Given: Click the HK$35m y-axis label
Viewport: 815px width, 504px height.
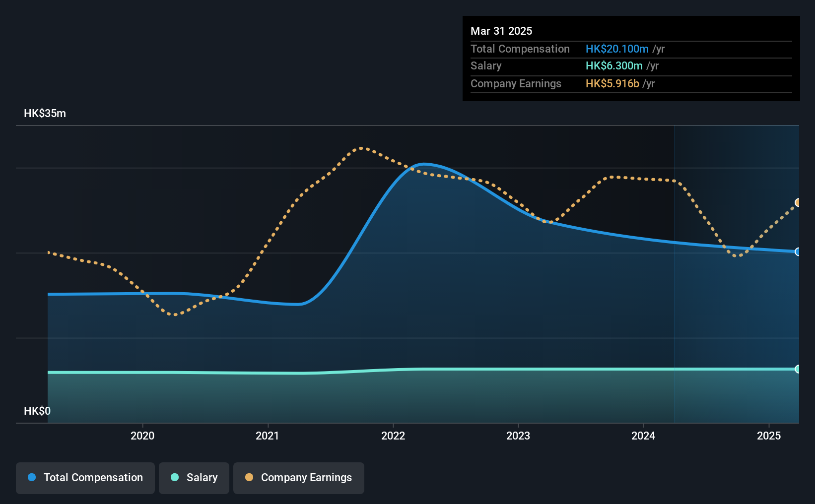Looking at the screenshot, I should pos(45,113).
